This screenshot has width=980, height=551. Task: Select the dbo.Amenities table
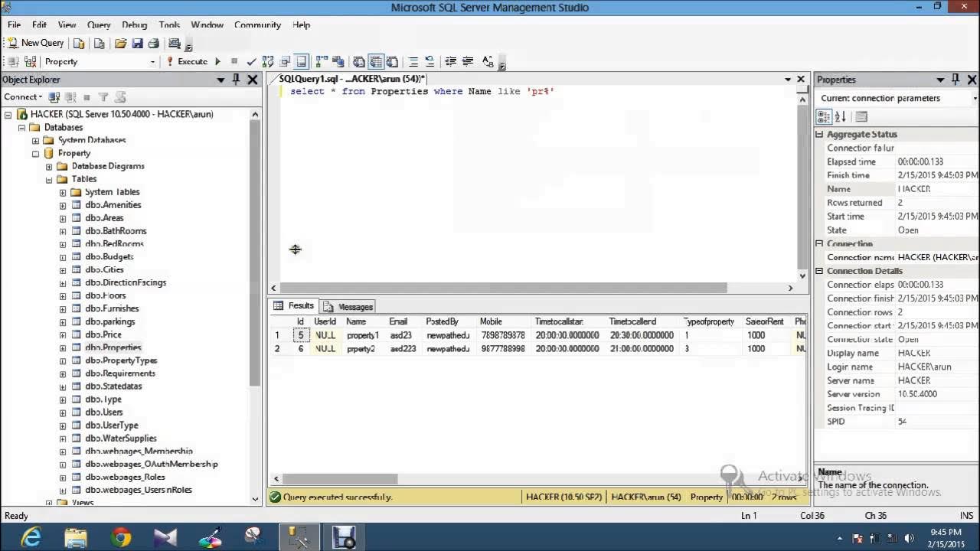point(113,205)
